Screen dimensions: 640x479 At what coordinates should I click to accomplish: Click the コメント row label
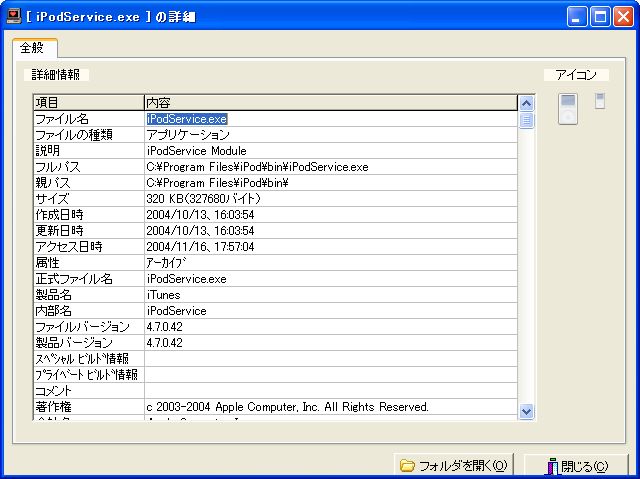(x=53, y=391)
